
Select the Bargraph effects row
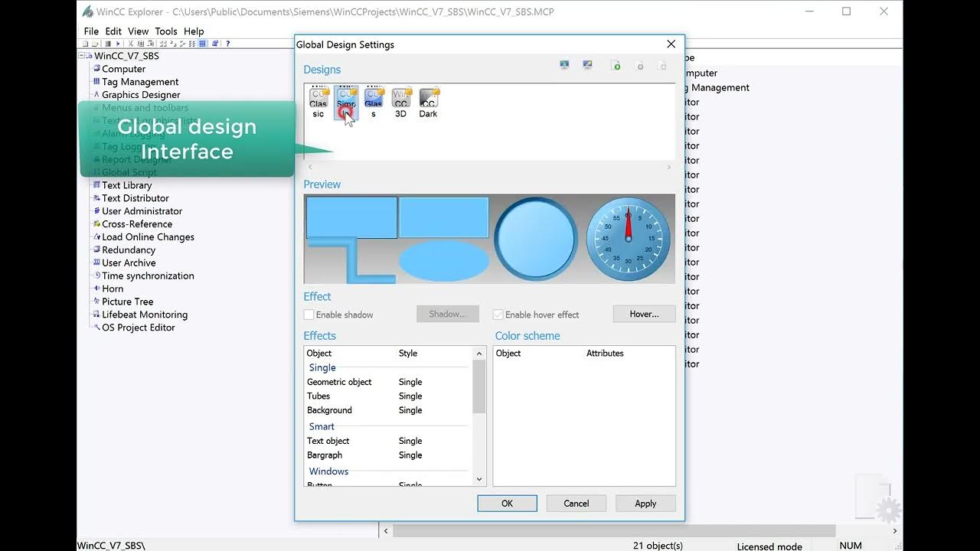click(388, 455)
